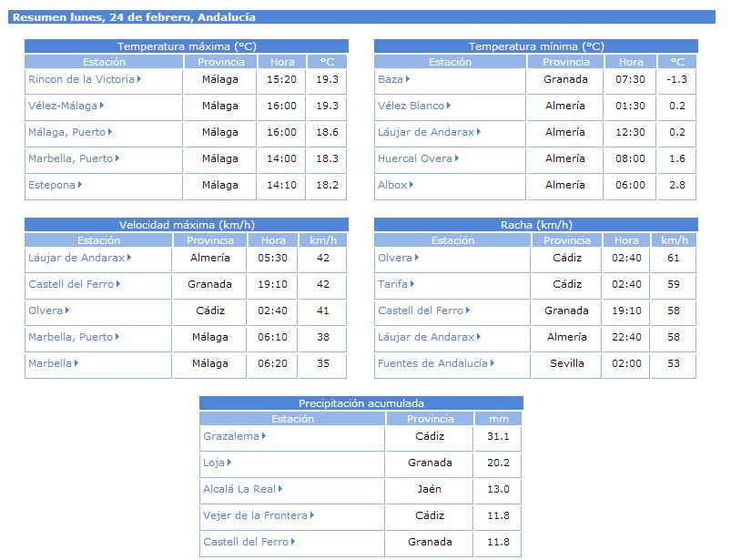
Task: Click the arrow icon beside Estepona
Action: pyautogui.click(x=80, y=185)
